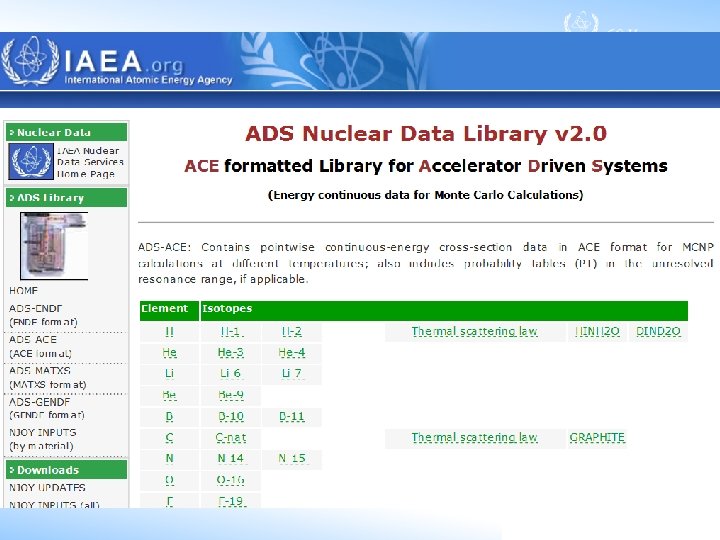
Task: Open the Be-9 isotope link
Action: (231, 395)
